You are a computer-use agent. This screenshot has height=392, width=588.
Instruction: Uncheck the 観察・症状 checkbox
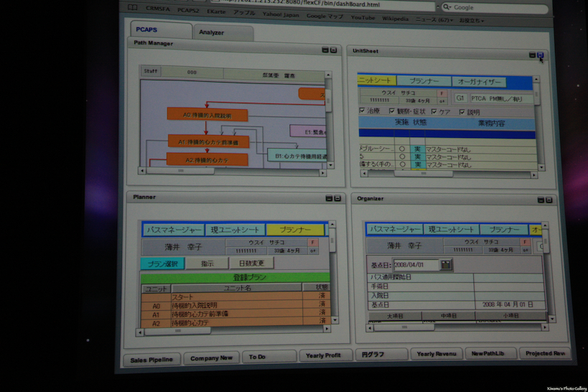point(392,111)
